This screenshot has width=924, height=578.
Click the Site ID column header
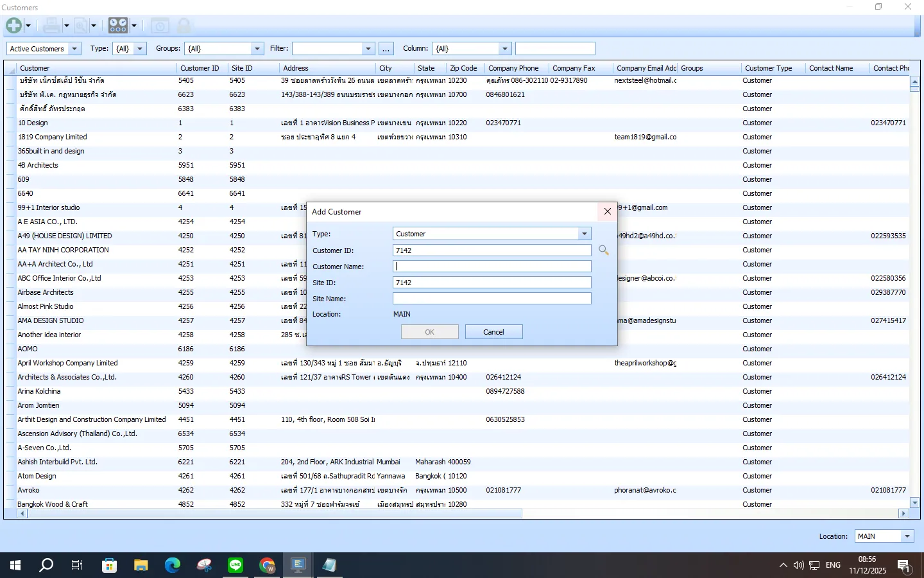[x=253, y=68]
